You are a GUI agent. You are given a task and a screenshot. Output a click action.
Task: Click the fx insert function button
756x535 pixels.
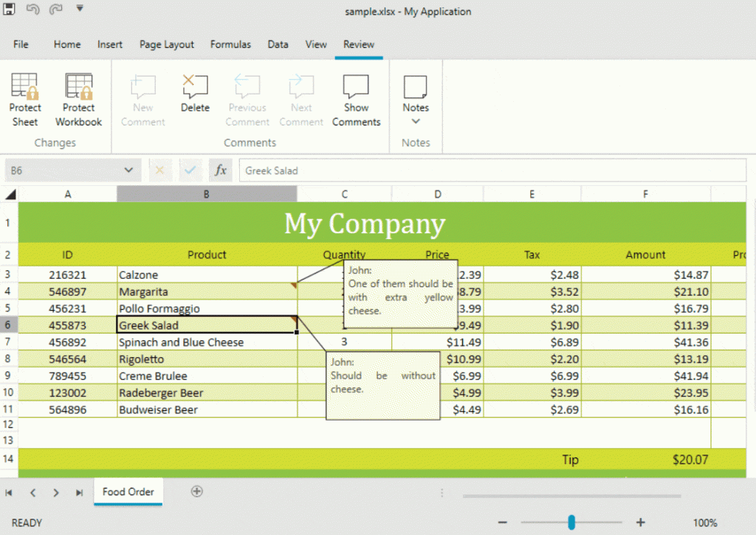pyautogui.click(x=220, y=170)
